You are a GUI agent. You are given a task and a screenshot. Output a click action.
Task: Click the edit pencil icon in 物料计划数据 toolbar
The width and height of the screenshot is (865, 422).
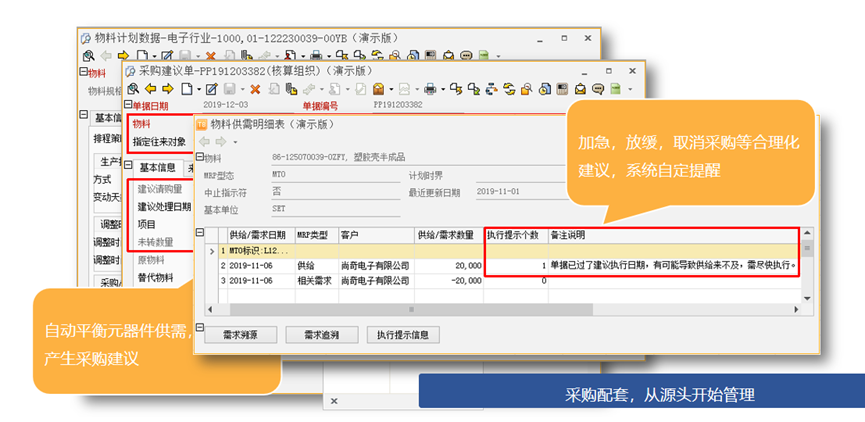coord(167,56)
